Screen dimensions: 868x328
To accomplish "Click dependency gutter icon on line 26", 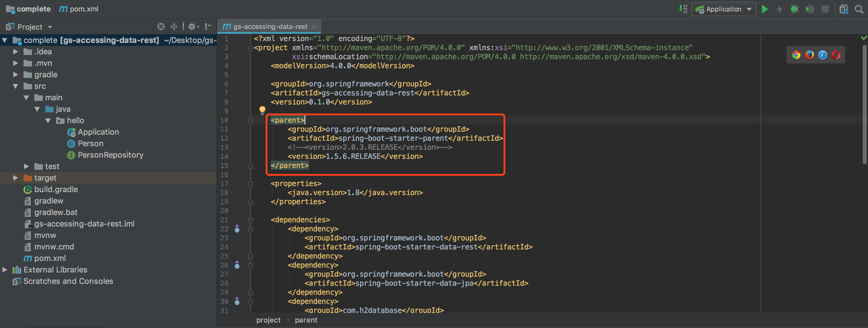I will click(x=237, y=265).
